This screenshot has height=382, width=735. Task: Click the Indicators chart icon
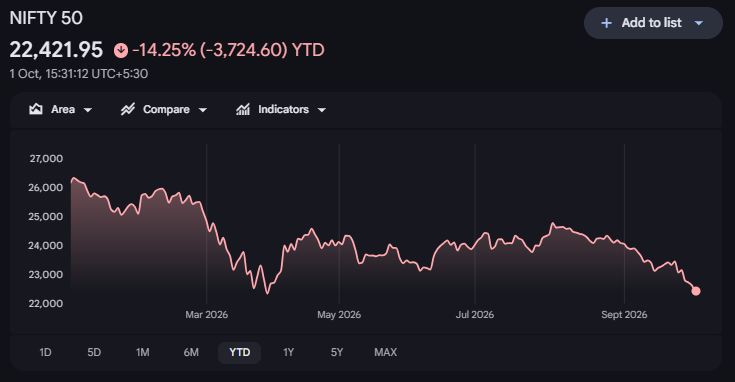[243, 109]
